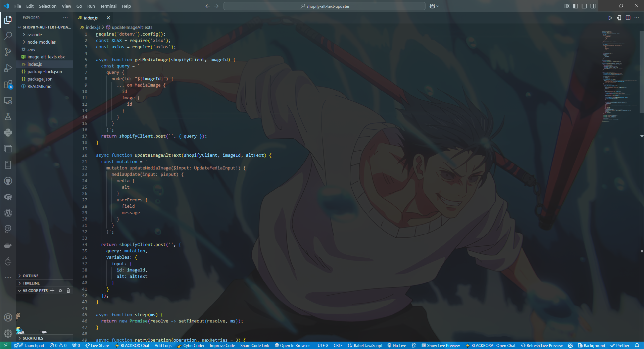Expand the OUTLINE section
This screenshot has height=349, width=644.
(45, 276)
